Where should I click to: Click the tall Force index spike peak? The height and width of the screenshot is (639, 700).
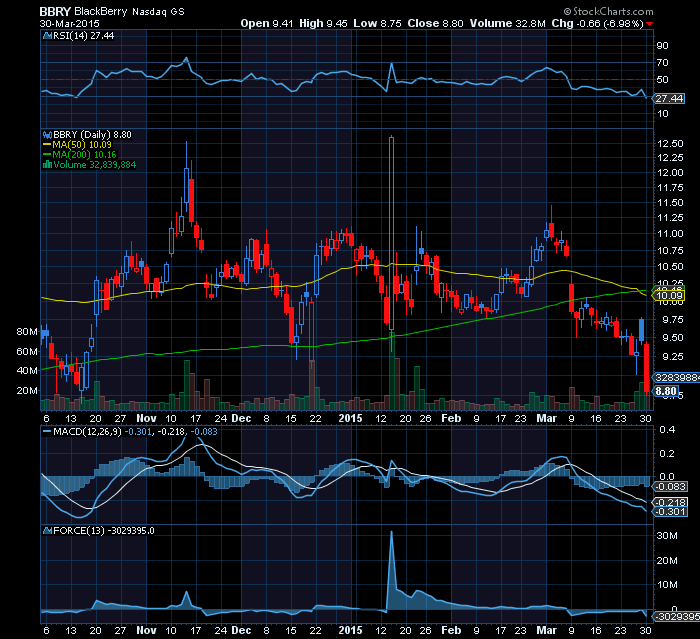[x=391, y=533]
